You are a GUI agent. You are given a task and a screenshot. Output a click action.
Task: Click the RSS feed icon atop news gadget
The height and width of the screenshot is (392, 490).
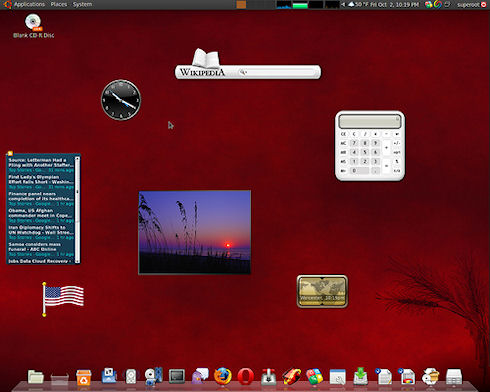click(10, 153)
